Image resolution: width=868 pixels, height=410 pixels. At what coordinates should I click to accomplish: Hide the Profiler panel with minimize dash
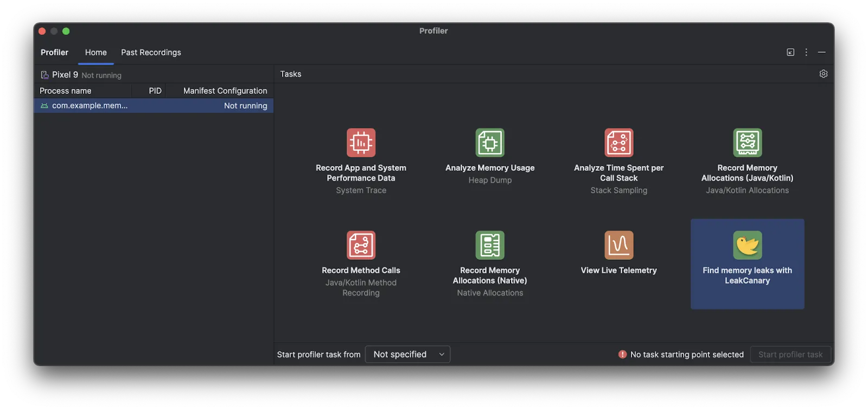821,52
